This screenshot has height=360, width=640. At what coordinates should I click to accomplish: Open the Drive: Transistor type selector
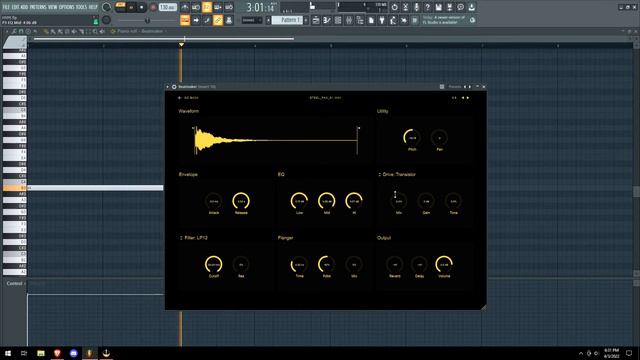pyautogui.click(x=397, y=174)
